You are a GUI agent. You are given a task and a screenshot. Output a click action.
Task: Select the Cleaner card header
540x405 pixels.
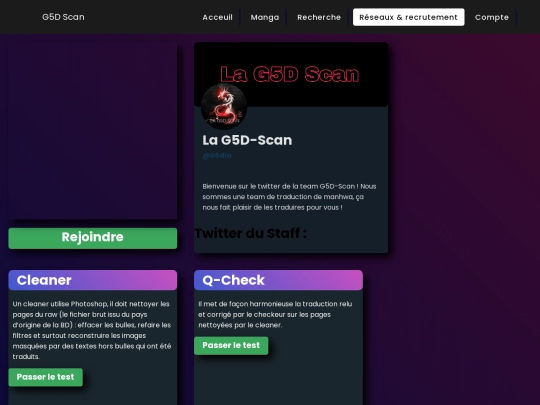coord(93,280)
